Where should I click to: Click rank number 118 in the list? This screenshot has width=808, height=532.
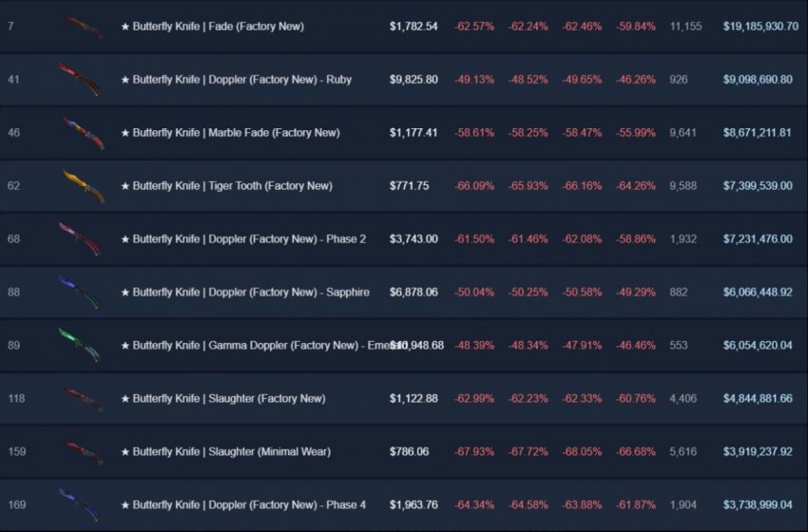[16, 399]
